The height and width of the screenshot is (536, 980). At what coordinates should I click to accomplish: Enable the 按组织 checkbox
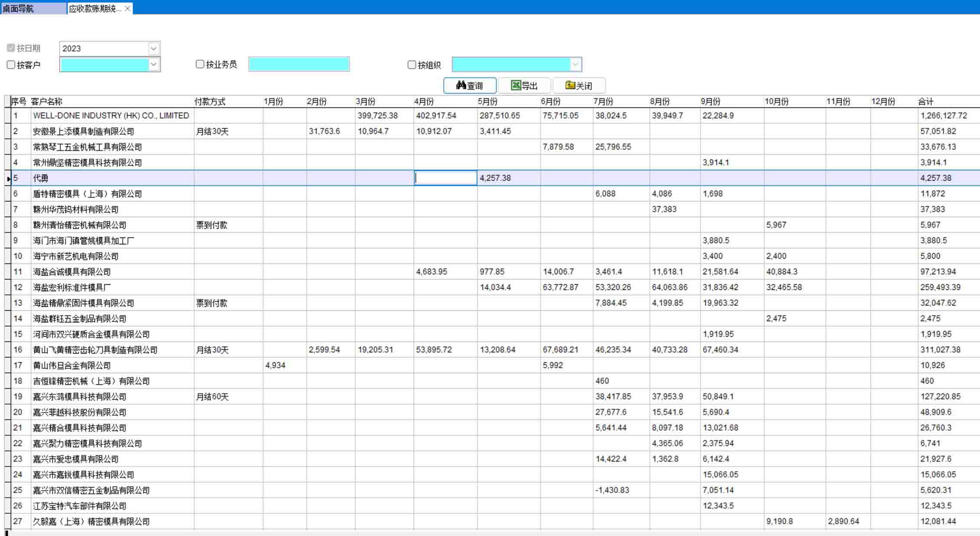412,65
